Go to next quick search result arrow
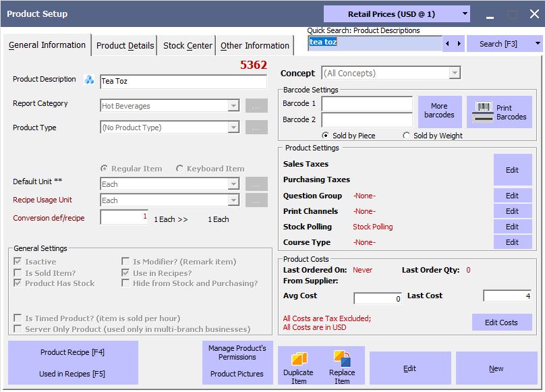 click(x=459, y=43)
